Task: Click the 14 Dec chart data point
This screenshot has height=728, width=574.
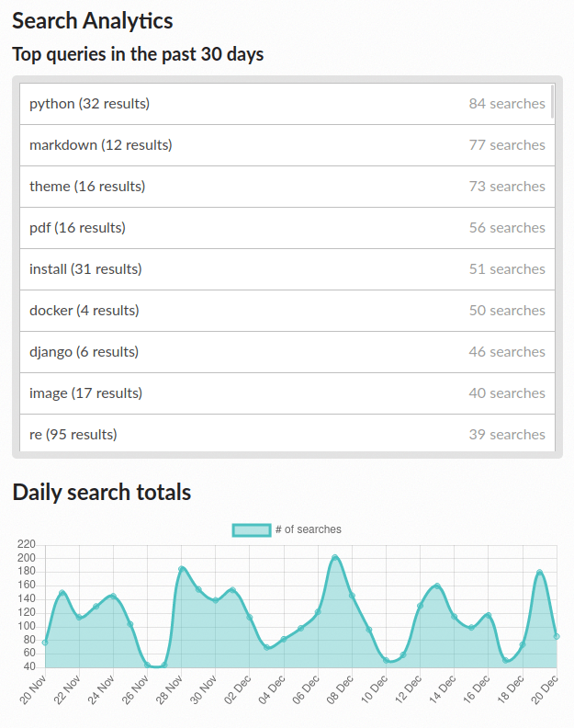Action: click(x=455, y=617)
